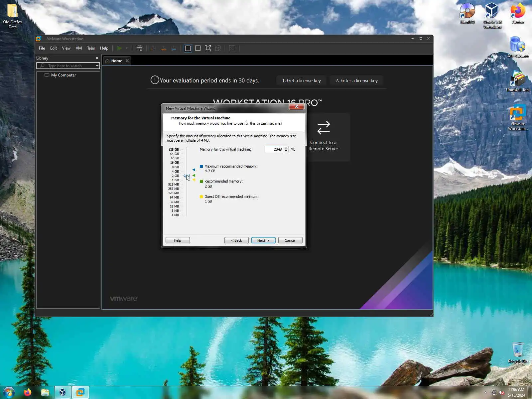Open the View menu
532x399 pixels.
(x=66, y=48)
